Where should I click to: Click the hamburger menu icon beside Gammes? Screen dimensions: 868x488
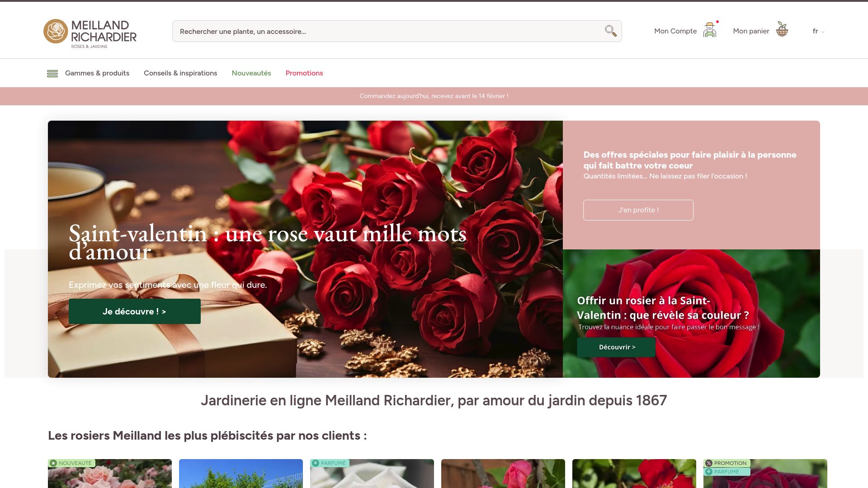click(52, 74)
